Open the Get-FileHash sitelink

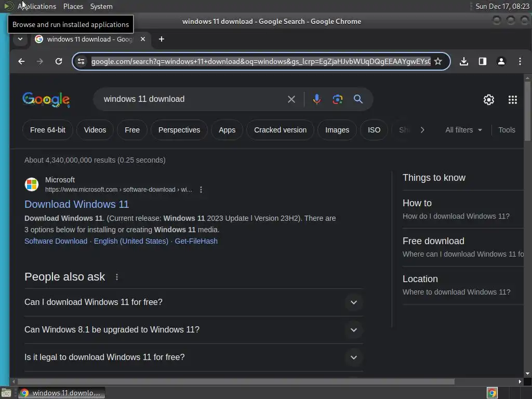coord(196,241)
